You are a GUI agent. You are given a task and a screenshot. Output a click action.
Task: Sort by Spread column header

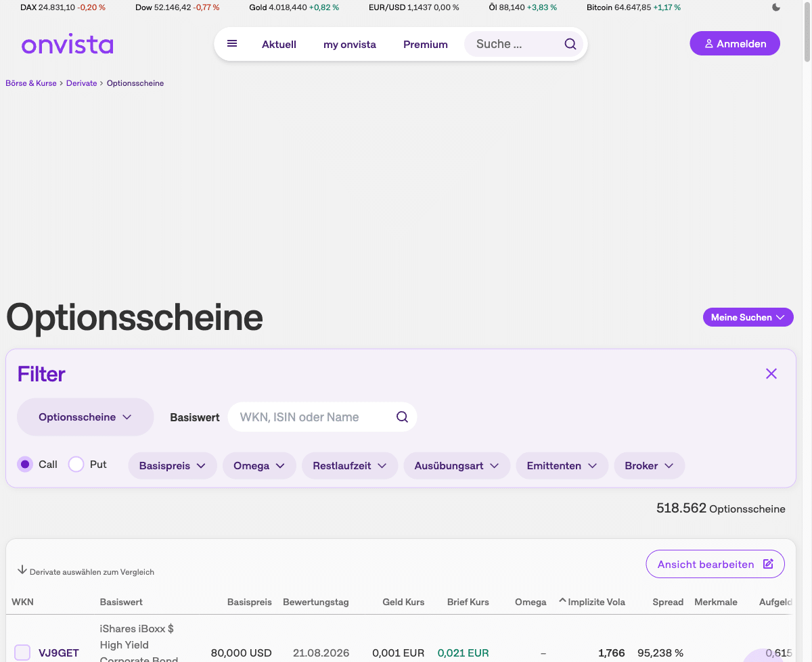click(x=668, y=602)
